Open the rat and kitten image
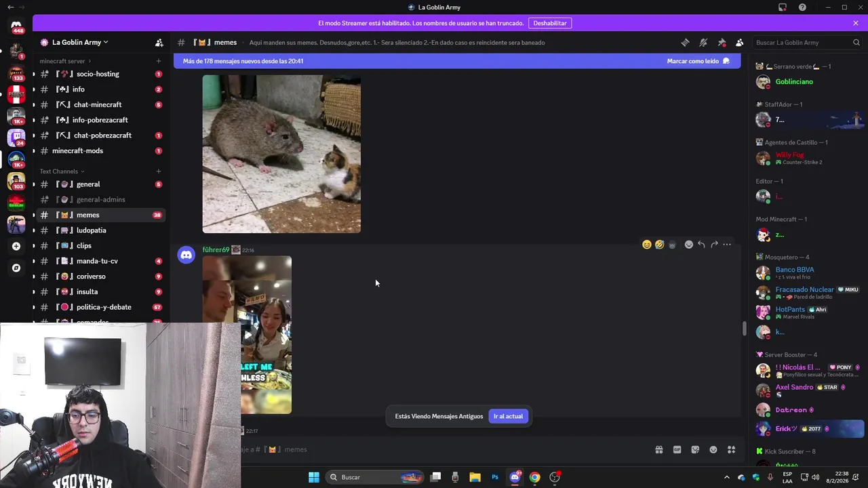The image size is (868, 488). 281,154
